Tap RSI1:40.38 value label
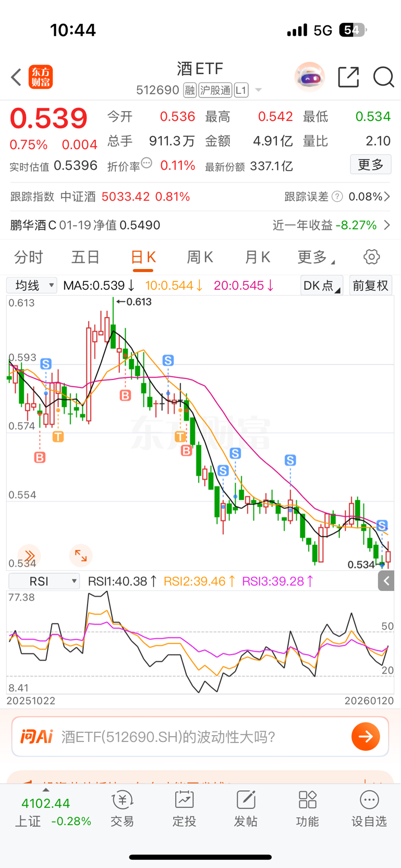 [x=123, y=581]
